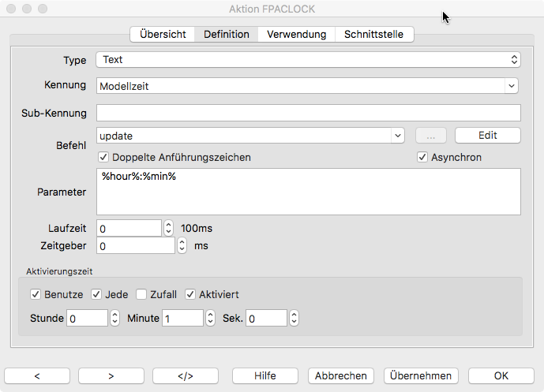Disable the Asynchron checkbox

point(423,158)
